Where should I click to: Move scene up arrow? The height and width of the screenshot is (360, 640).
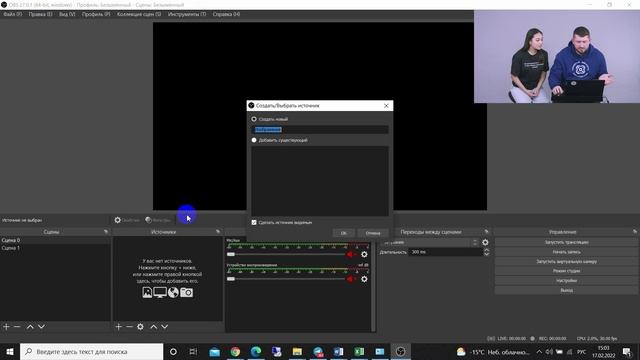coord(30,327)
